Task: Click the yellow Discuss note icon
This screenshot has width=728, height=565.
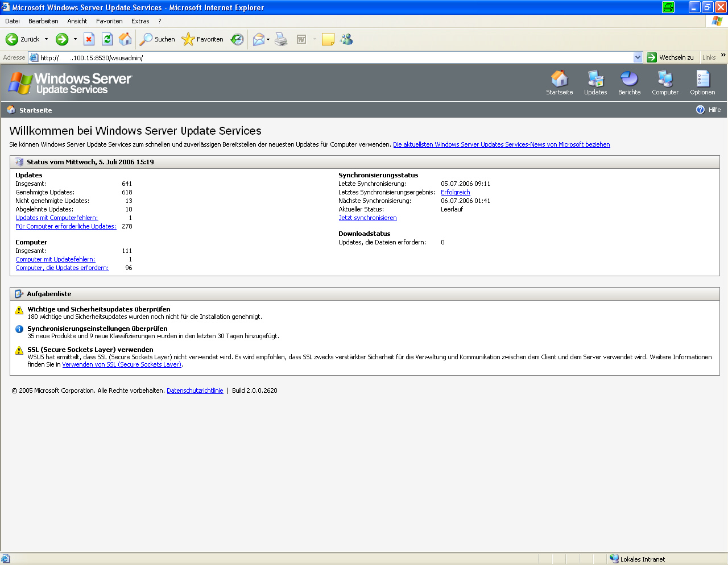Action: [x=328, y=39]
